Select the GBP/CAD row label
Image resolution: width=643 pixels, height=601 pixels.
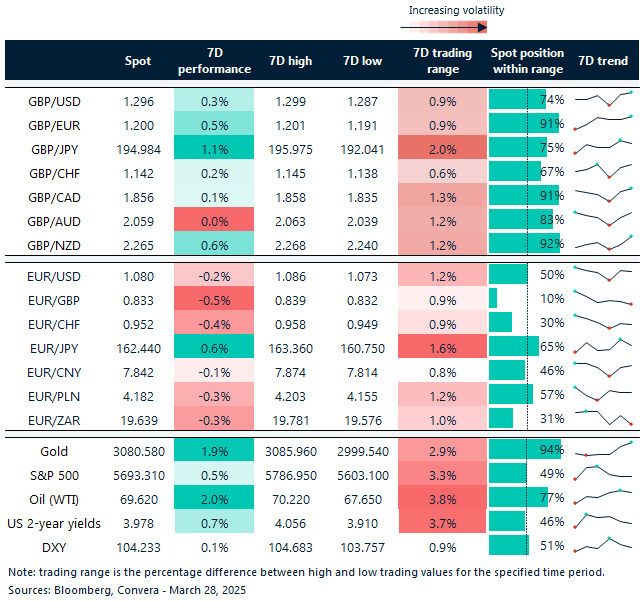(x=54, y=198)
